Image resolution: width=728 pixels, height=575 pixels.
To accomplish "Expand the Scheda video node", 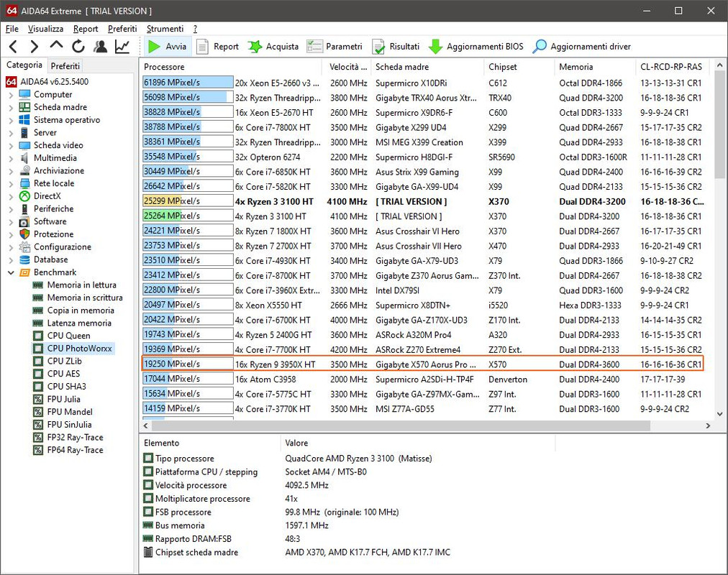I will click(11, 146).
